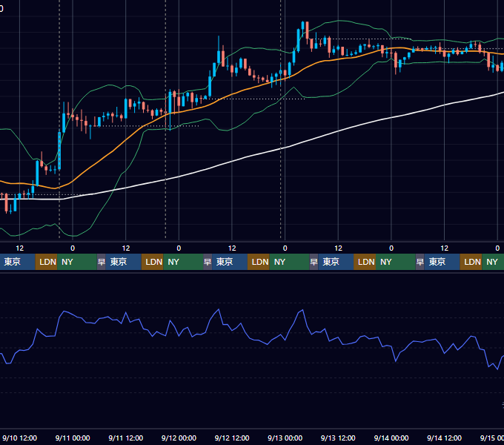The height and width of the screenshot is (445, 504).
Task: Select the LDN session block before 9/12 00:00
Action: [x=153, y=262]
